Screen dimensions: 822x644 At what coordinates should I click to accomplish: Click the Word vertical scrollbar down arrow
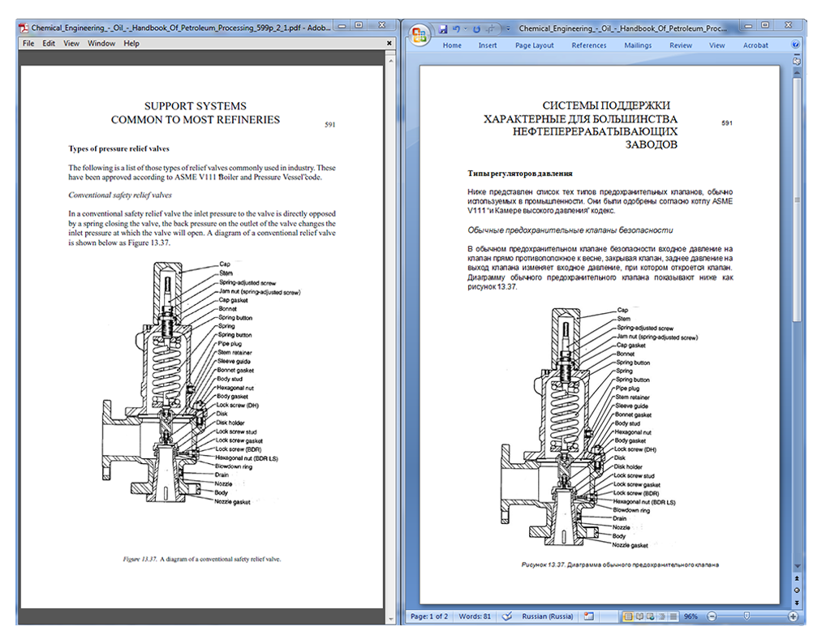click(x=797, y=566)
